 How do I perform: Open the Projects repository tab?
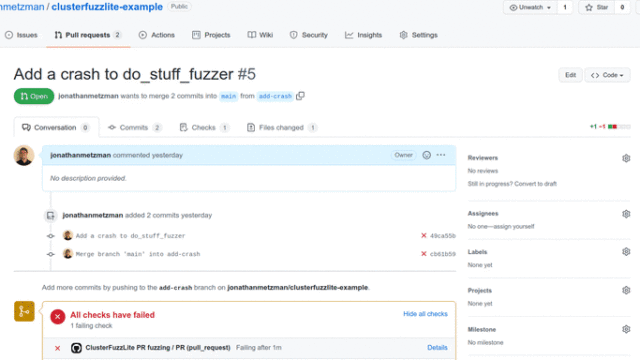[x=211, y=35]
